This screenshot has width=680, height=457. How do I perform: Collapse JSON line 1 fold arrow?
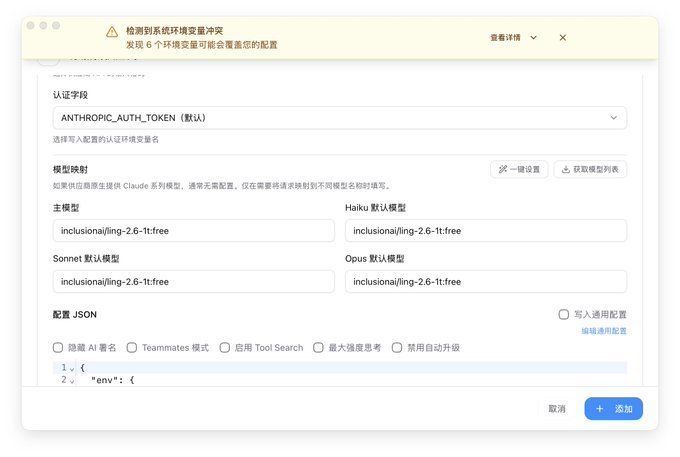[72, 369]
